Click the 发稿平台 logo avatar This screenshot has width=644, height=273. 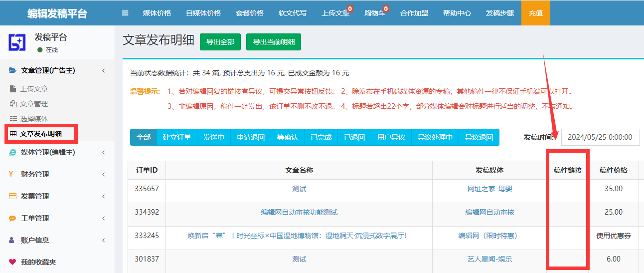17,42
